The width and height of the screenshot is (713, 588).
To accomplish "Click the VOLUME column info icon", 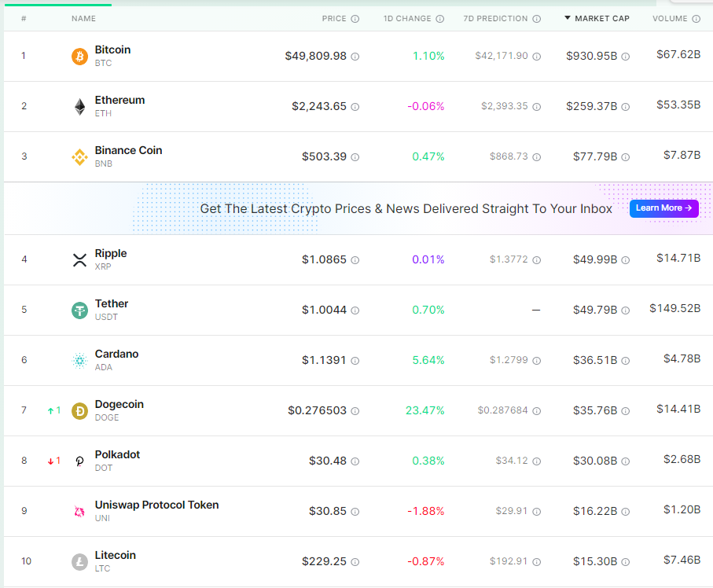I will pyautogui.click(x=696, y=19).
